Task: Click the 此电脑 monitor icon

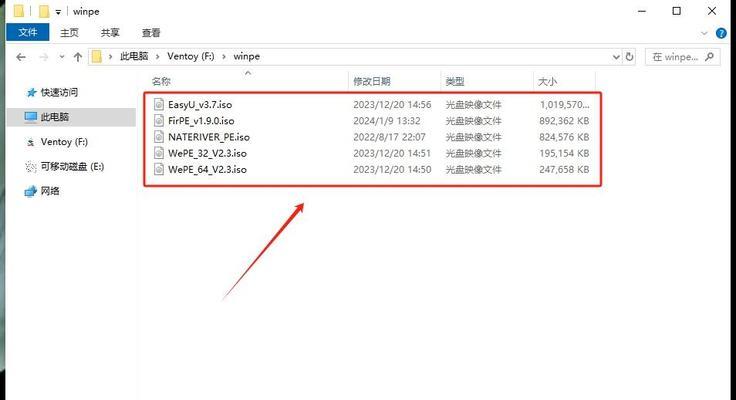Action: click(31, 117)
